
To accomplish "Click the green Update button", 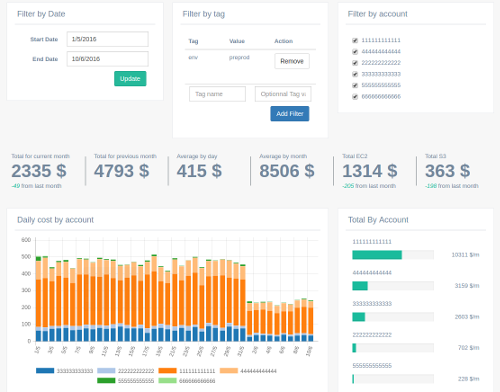I will point(130,79).
